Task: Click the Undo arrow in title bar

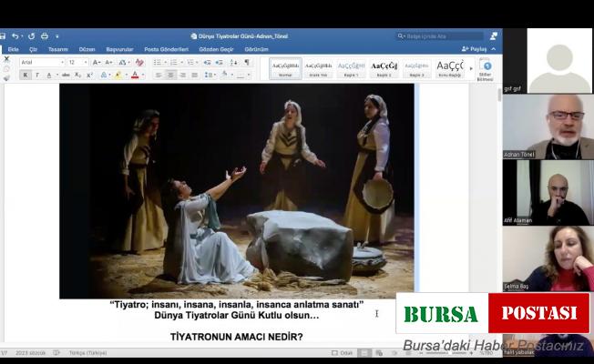Action: pos(15,36)
